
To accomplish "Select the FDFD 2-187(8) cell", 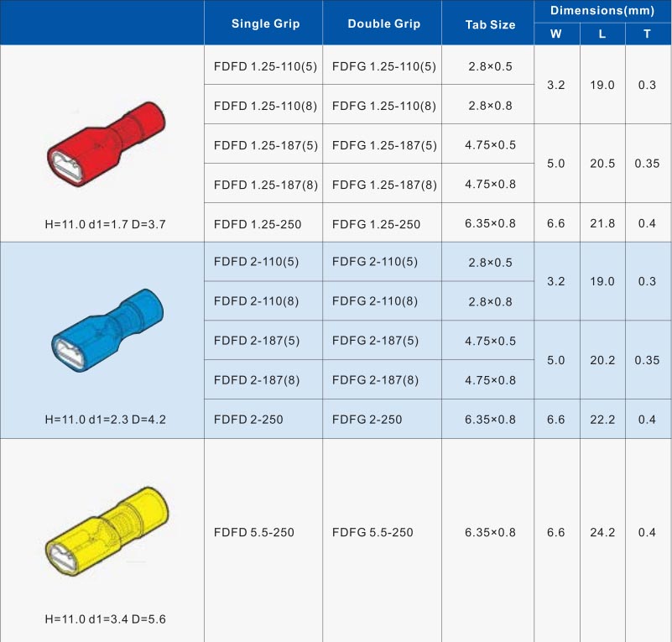I will (263, 380).
